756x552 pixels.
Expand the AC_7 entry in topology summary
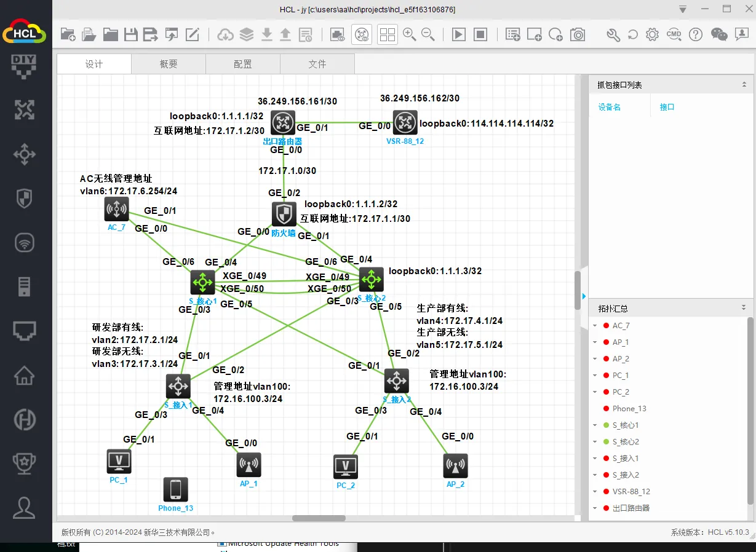[x=595, y=326]
